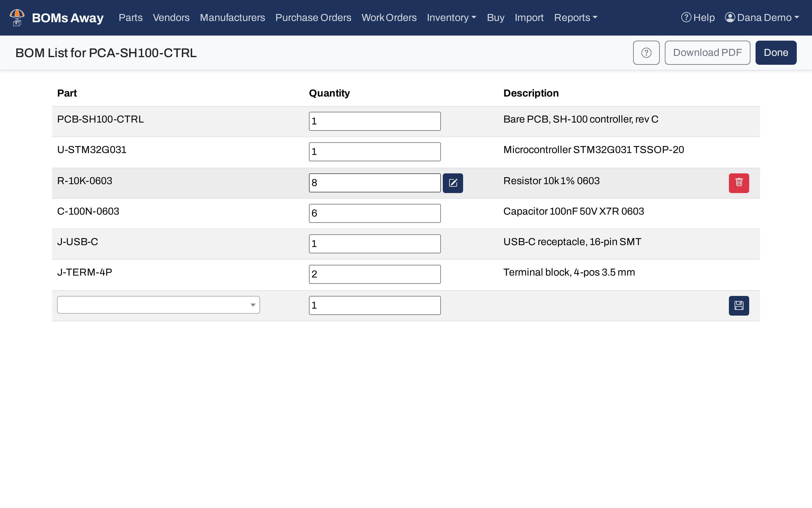Expand the Inventory dropdown menu
The image size is (812, 508).
452,17
